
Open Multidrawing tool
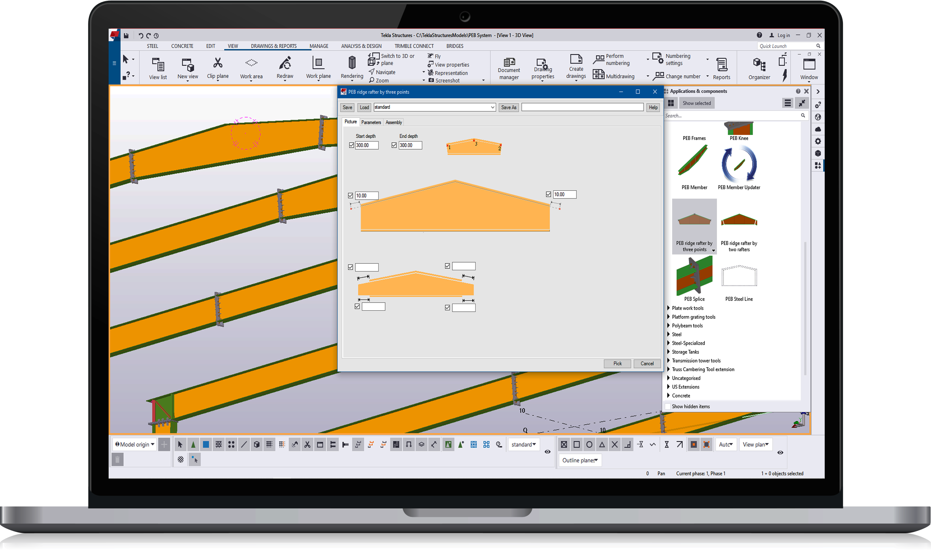pyautogui.click(x=614, y=76)
